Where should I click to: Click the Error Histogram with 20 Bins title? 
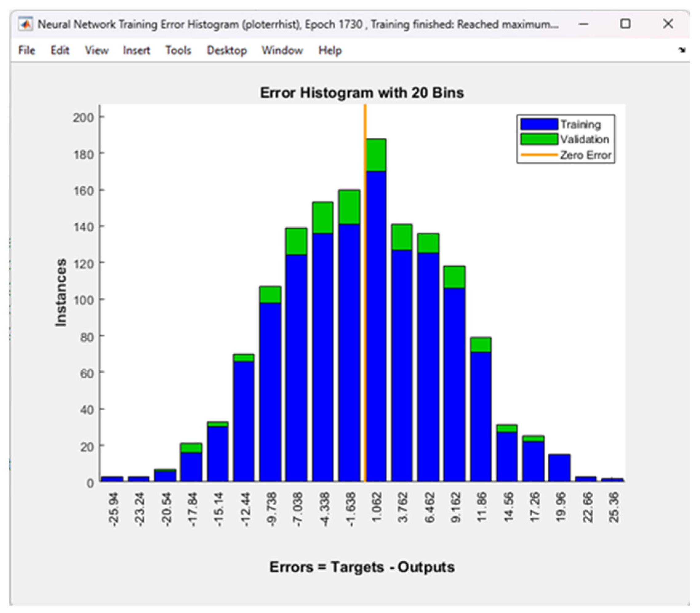362,93
